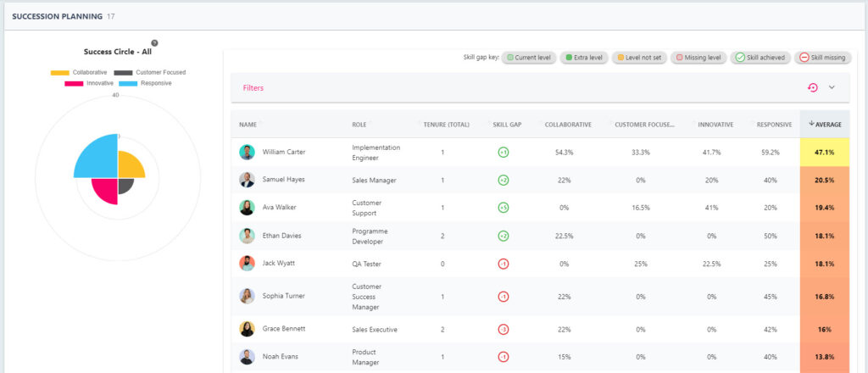Click Noah Evans's -1 skill gap icon
The width and height of the screenshot is (868, 373).
504,357
